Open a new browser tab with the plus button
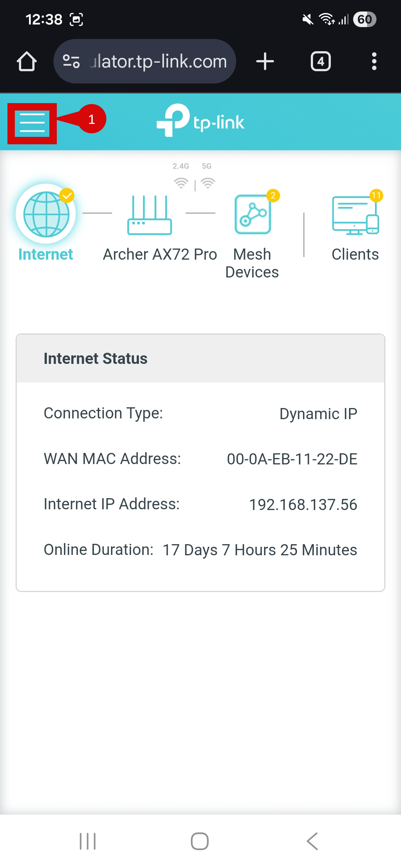The image size is (401, 868). click(265, 61)
